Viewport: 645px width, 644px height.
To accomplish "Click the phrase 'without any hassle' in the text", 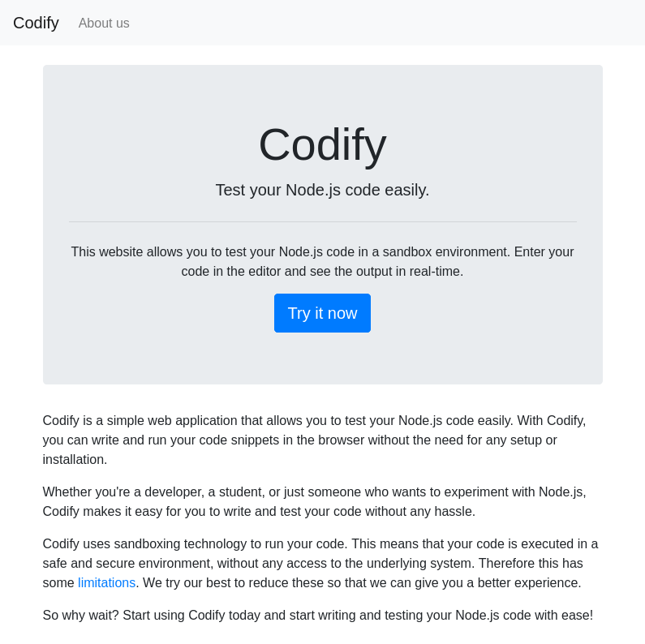I will 419,511.
